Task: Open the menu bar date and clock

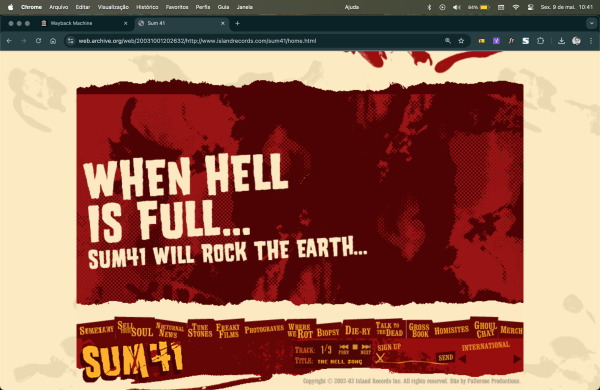Action: [566, 7]
